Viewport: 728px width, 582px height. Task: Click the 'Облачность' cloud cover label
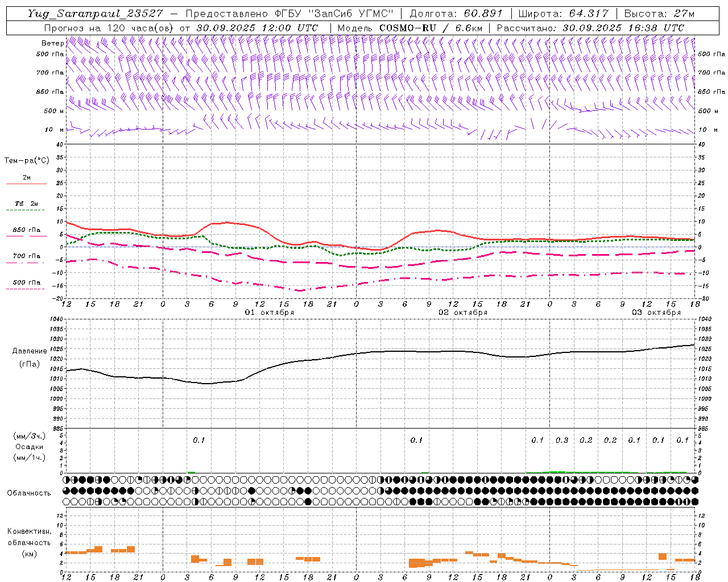tap(29, 493)
